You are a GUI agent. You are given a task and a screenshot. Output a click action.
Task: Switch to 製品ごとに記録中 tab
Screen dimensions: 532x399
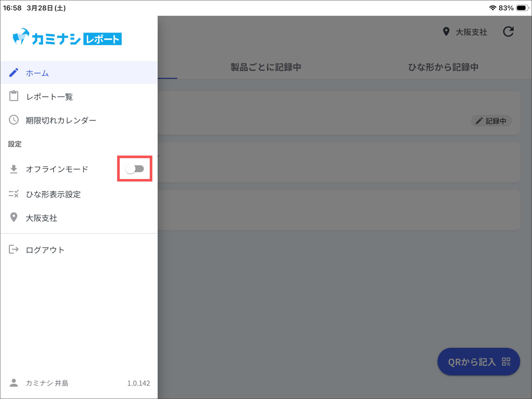click(x=266, y=67)
